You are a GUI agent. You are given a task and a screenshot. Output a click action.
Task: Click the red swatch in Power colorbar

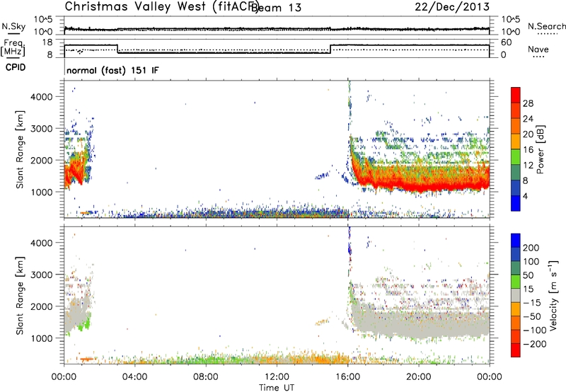pyautogui.click(x=516, y=95)
